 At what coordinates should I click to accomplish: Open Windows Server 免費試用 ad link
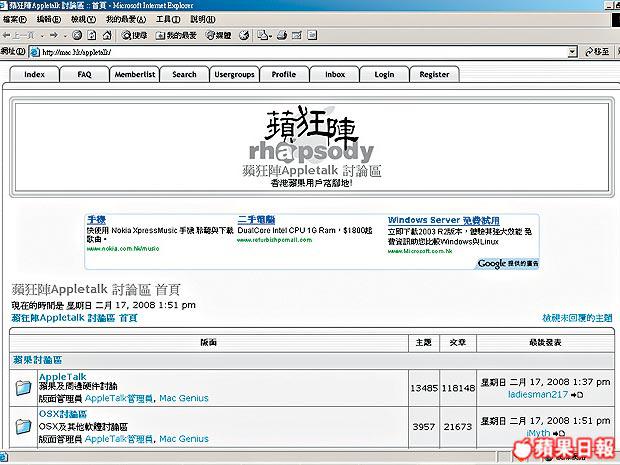click(x=443, y=220)
